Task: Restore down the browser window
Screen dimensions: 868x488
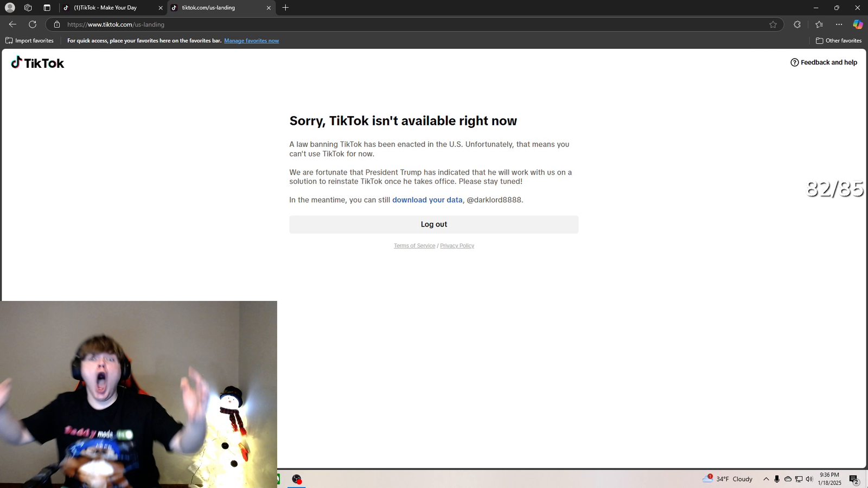Action: coord(837,8)
